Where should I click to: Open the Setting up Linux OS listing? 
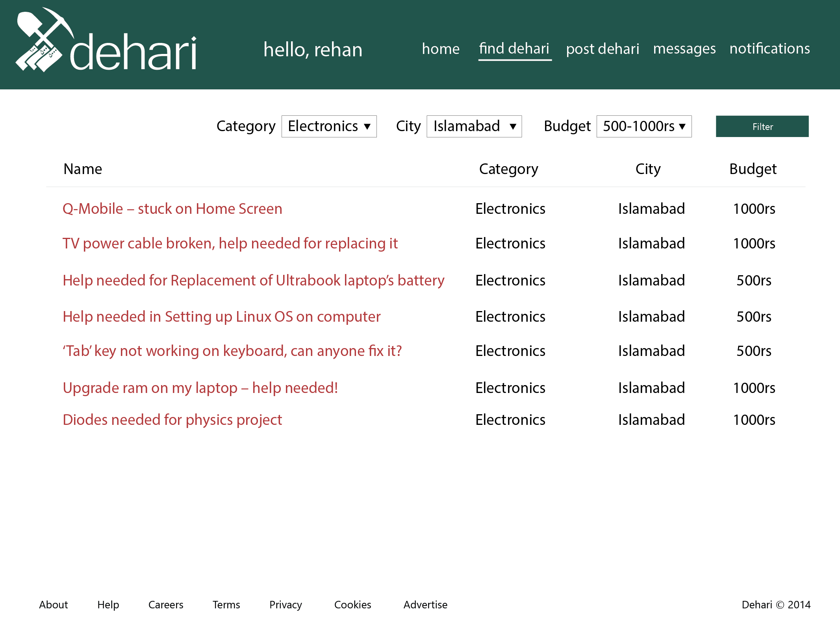coord(221,317)
